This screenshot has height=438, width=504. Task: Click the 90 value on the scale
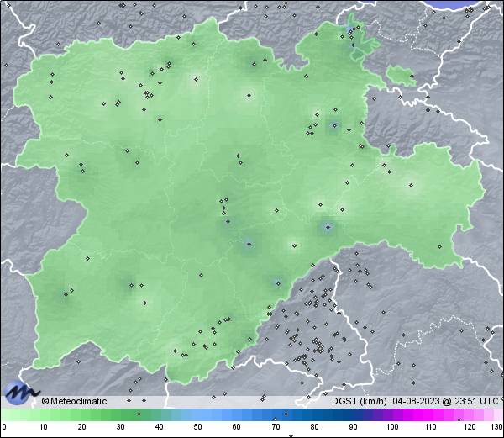[353, 427]
